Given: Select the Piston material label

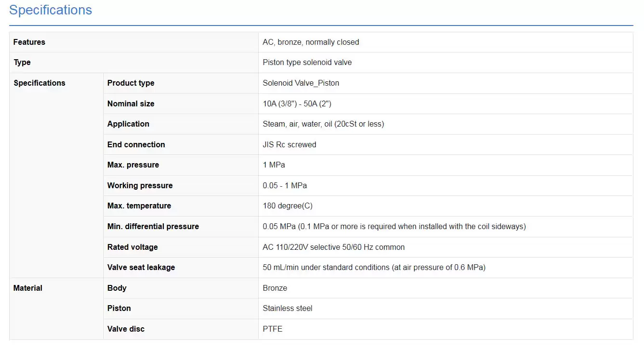Looking at the screenshot, I should (119, 308).
